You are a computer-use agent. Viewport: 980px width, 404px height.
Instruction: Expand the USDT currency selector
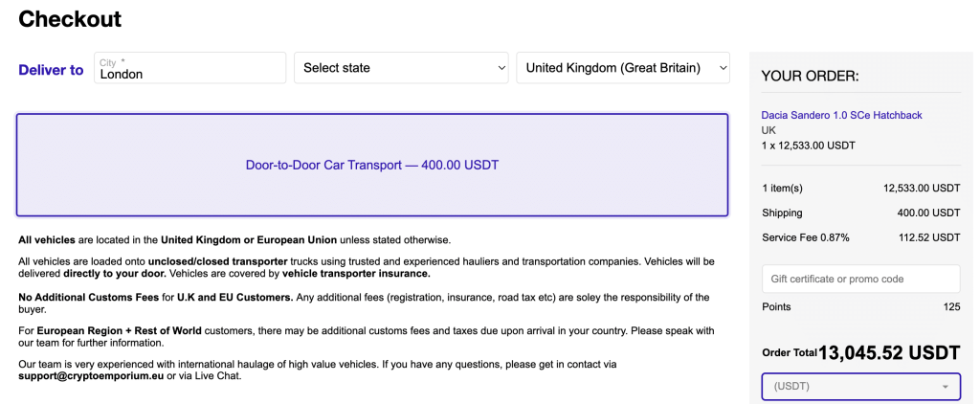pos(860,387)
